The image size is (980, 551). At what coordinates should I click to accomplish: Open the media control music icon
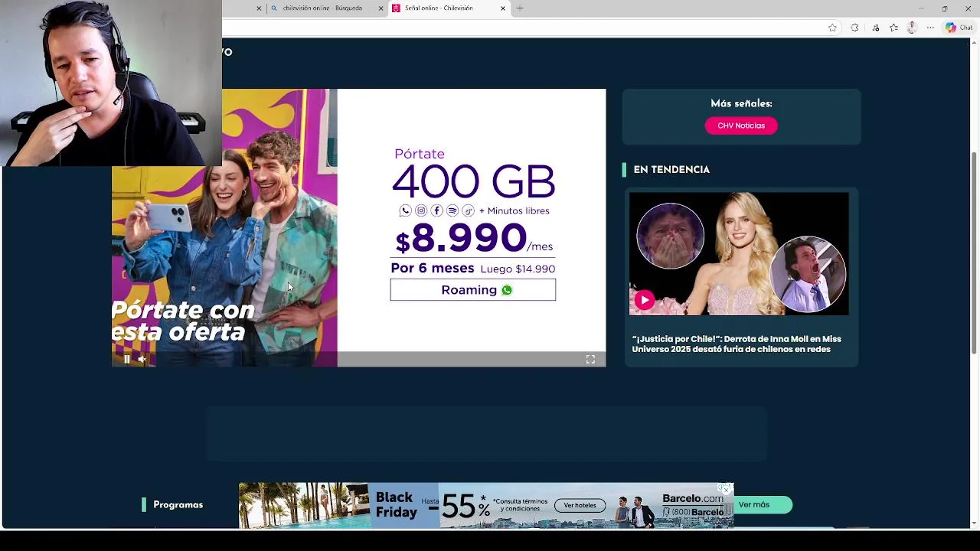[875, 28]
